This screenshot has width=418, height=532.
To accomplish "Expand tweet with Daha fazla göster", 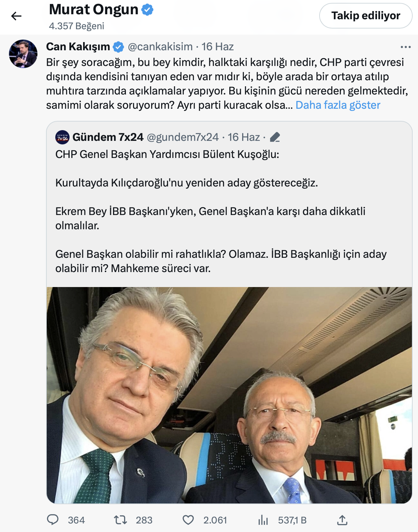I will coord(338,105).
